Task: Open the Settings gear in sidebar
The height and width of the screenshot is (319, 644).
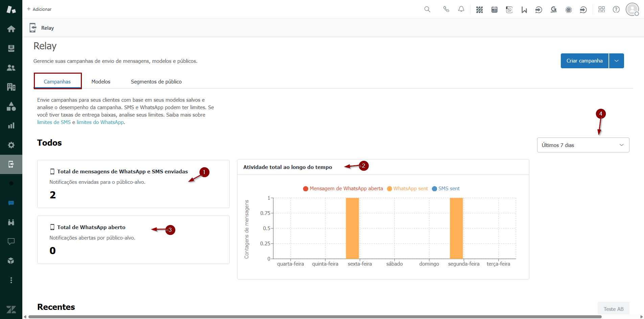Action: 11,145
